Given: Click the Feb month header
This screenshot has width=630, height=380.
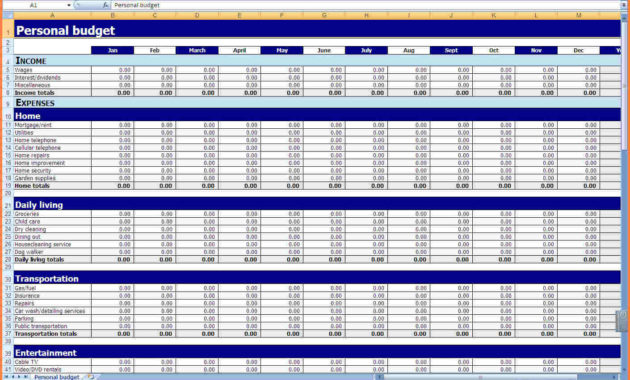Looking at the screenshot, I should 155,50.
